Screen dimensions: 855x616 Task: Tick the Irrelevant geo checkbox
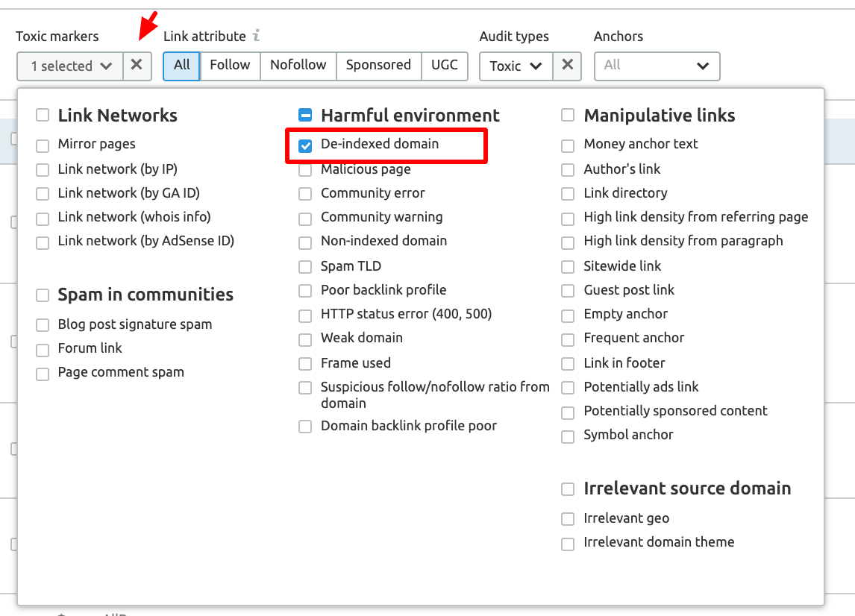[x=568, y=519]
